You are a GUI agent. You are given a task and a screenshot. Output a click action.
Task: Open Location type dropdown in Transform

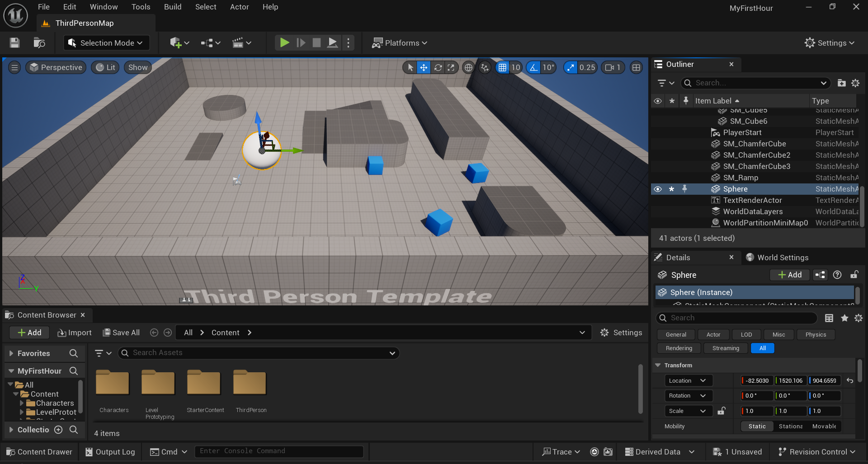[688, 380]
